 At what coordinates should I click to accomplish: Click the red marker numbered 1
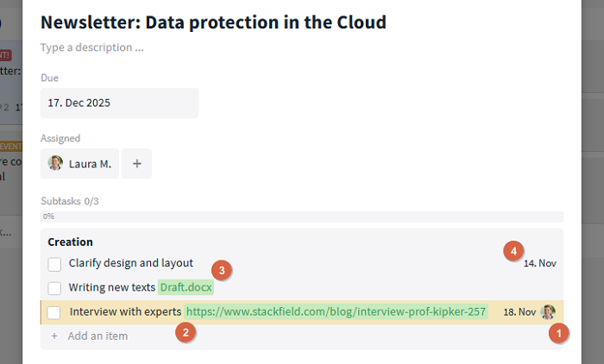coord(562,332)
